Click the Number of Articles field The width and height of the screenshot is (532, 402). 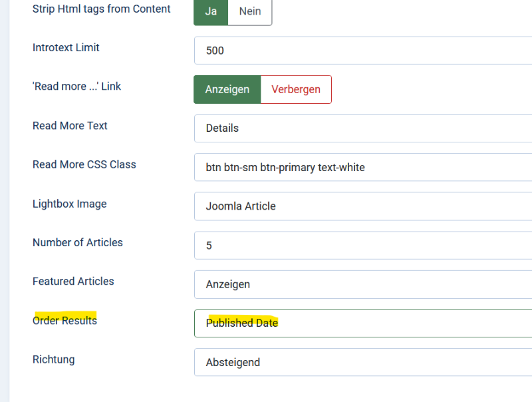[363, 245]
